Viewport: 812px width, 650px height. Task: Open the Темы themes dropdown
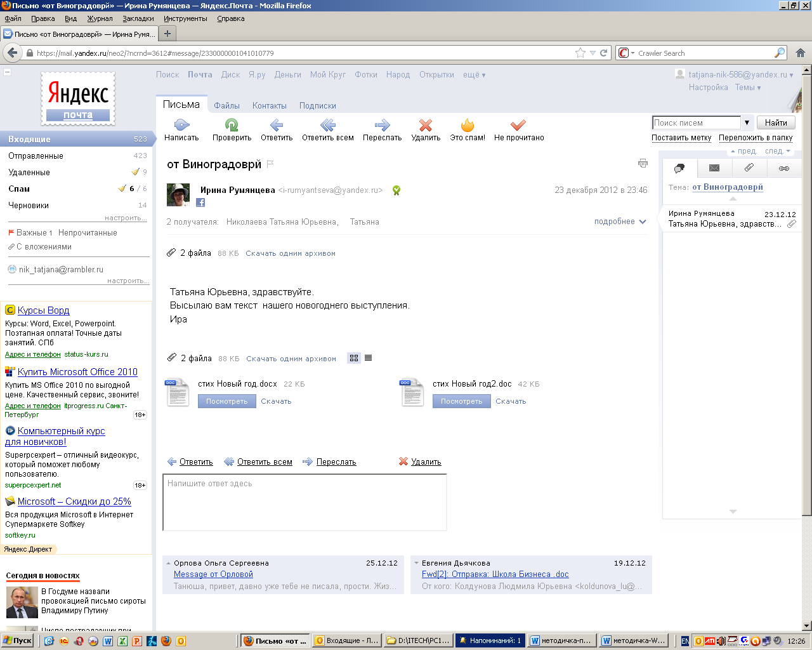click(x=748, y=88)
